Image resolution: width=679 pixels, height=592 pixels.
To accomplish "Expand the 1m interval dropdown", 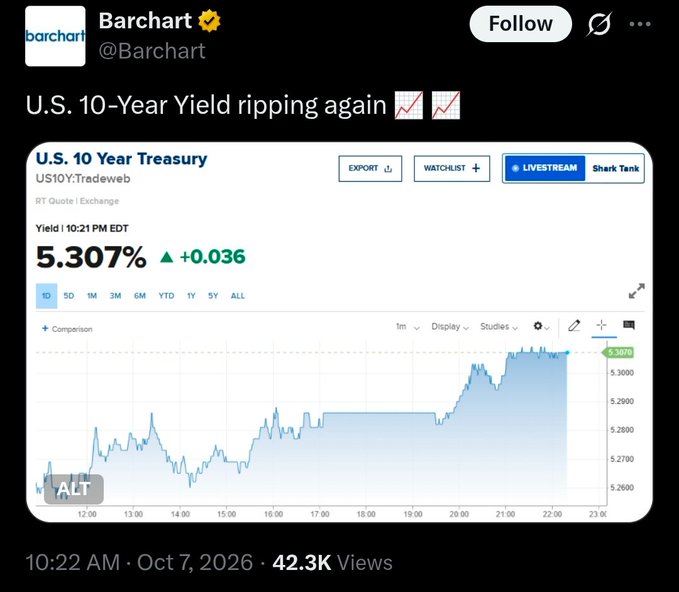I will (407, 327).
